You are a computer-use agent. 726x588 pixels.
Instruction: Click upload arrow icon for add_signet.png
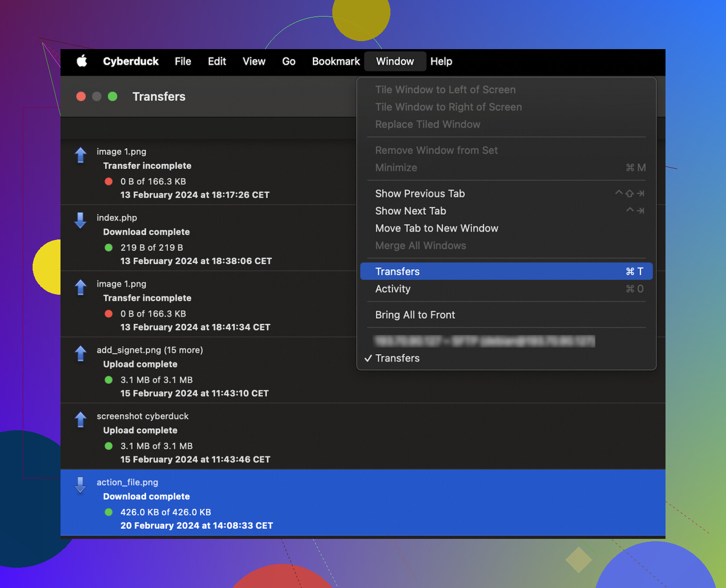click(81, 353)
